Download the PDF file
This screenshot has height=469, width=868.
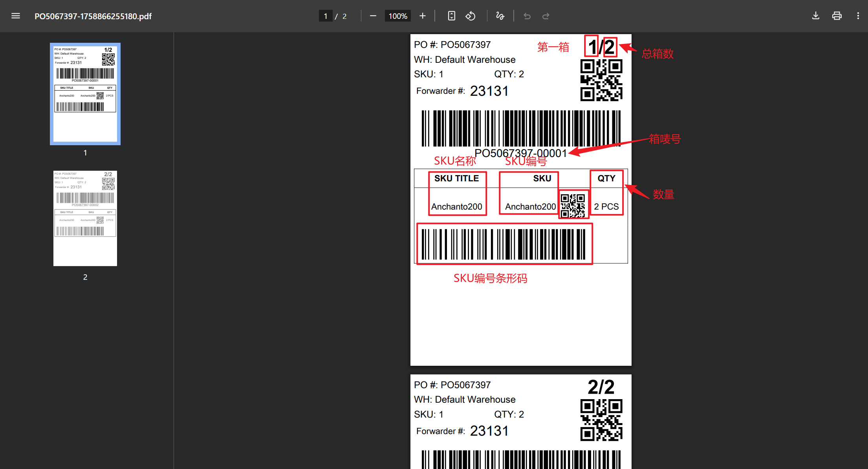click(816, 16)
